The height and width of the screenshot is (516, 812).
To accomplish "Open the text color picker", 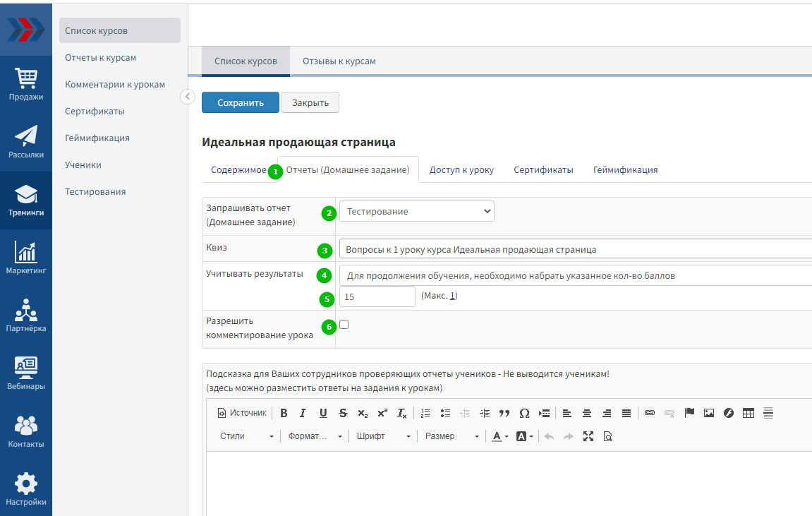I will pos(499,436).
